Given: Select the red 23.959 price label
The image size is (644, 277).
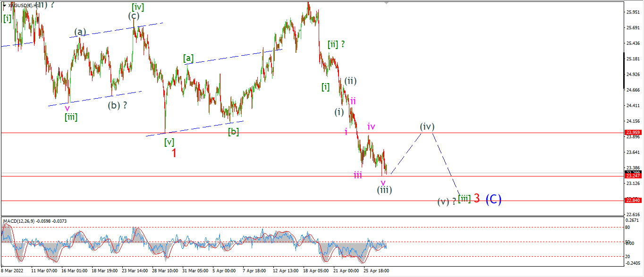Looking at the screenshot, I should (633, 133).
